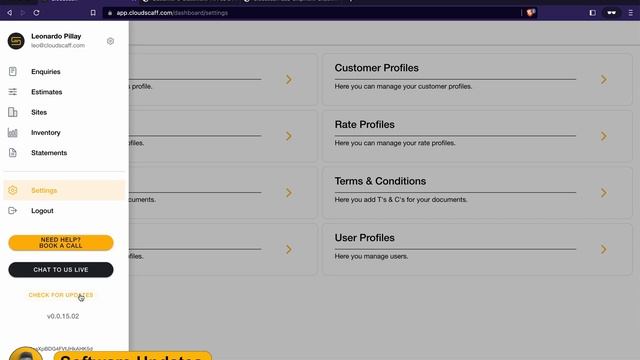
Task: Open the User Profiles card heading
Action: click(x=364, y=238)
